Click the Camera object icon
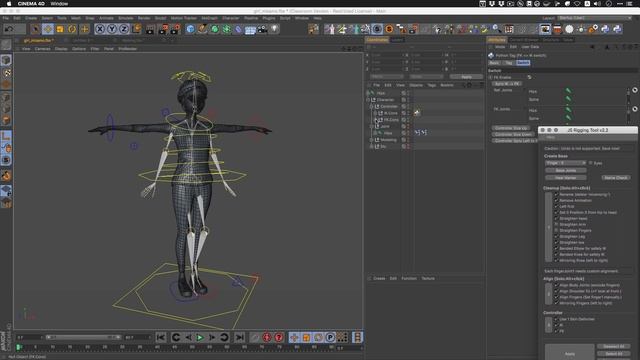 [262, 29]
